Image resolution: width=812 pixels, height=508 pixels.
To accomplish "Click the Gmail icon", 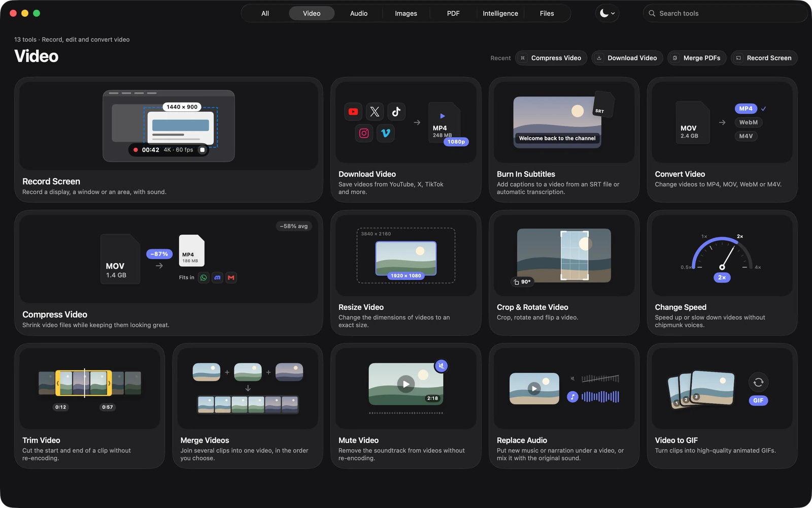I will point(231,277).
